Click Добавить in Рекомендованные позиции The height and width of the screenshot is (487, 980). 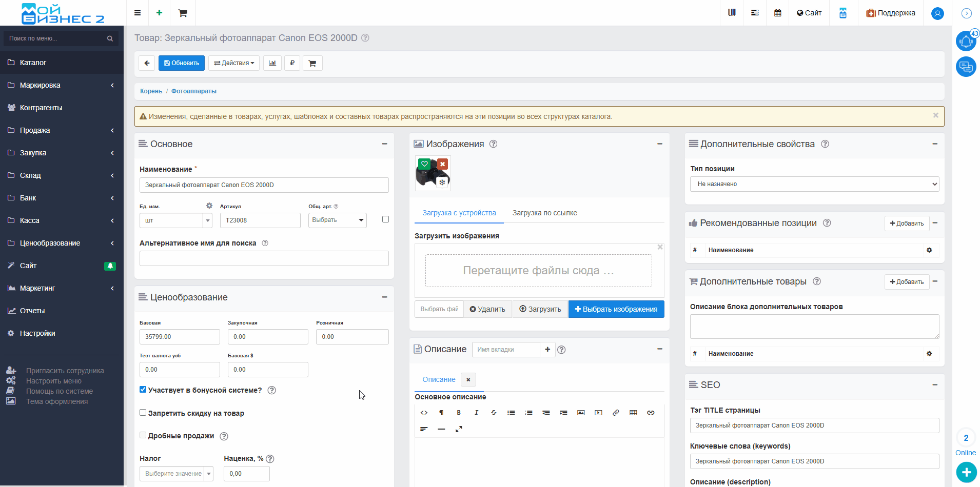pos(907,224)
